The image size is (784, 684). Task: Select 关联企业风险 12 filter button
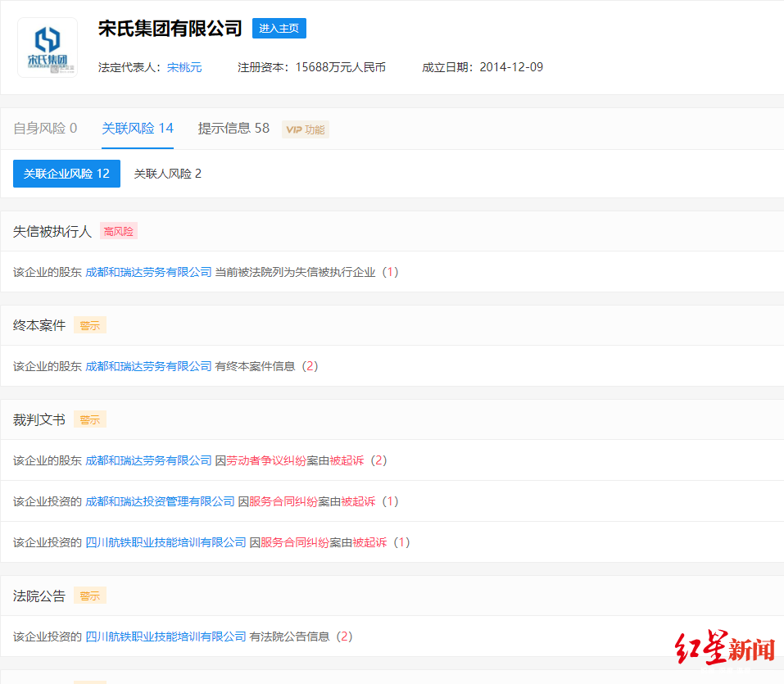66,174
